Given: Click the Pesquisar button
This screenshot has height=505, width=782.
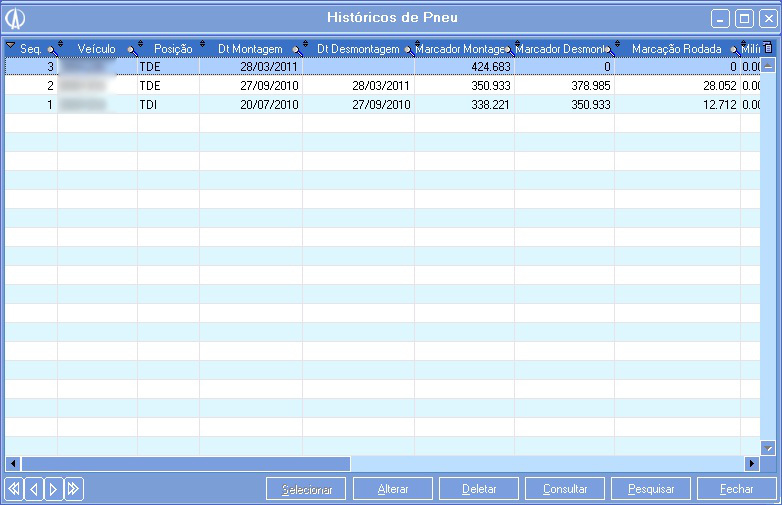Looking at the screenshot, I should tap(651, 489).
